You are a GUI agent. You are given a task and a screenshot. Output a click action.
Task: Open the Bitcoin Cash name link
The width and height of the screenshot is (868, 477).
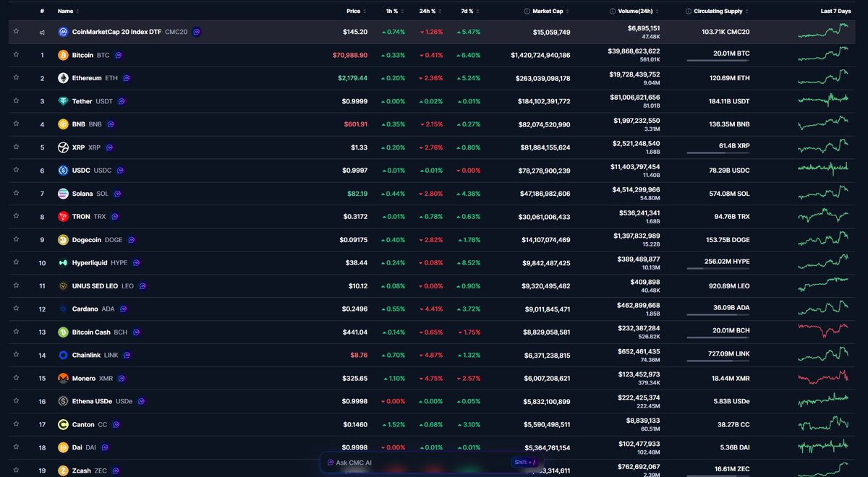(91, 332)
